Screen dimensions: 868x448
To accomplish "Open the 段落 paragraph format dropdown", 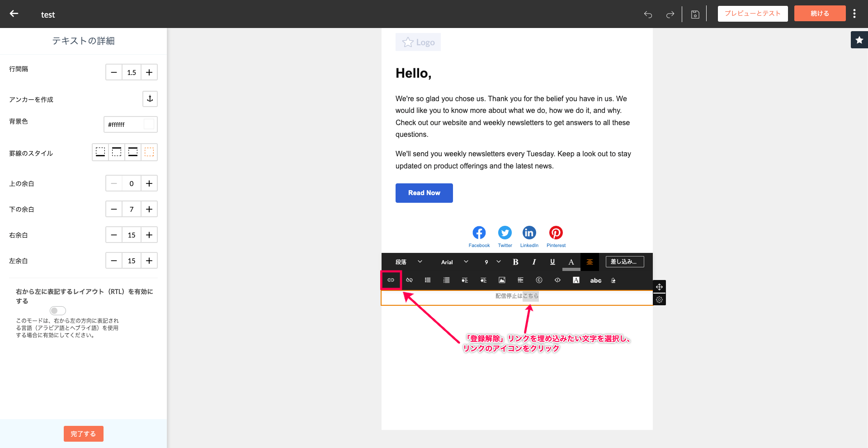I will coord(408,262).
